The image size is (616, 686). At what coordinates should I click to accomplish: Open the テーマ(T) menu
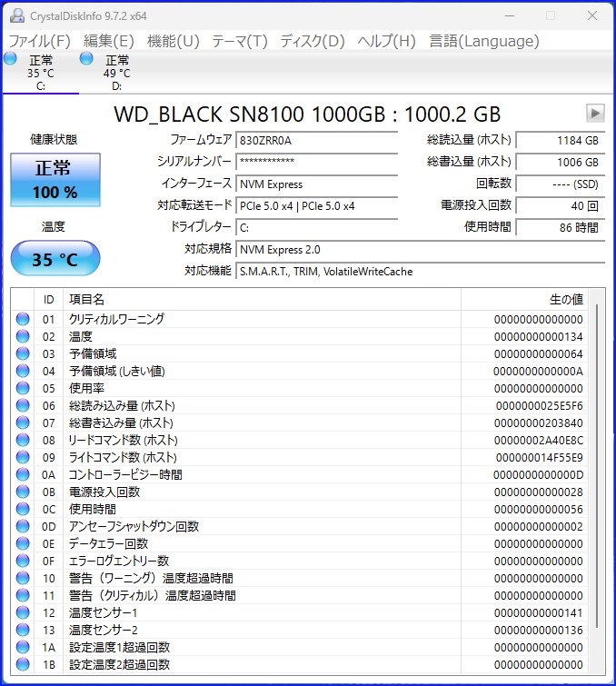tap(240, 41)
